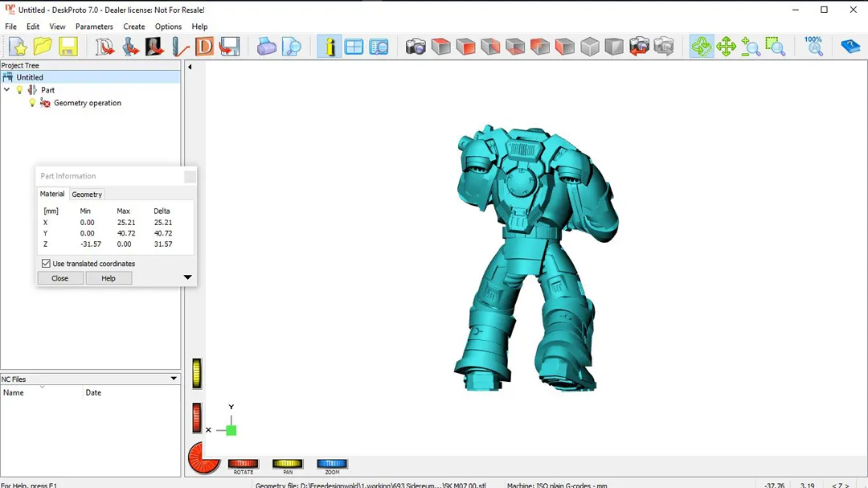868x488 pixels.
Task: Switch to four-pane view layout icon
Action: 354,47
